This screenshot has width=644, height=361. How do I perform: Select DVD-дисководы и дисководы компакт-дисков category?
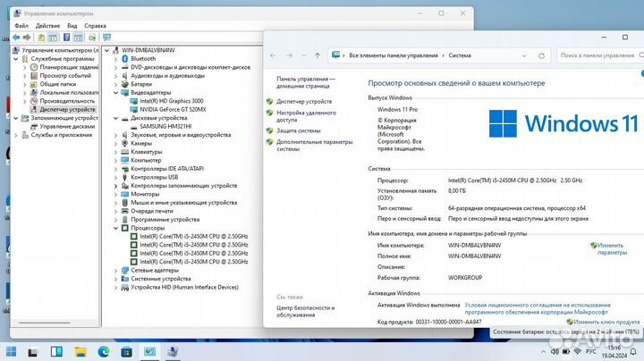(x=191, y=67)
